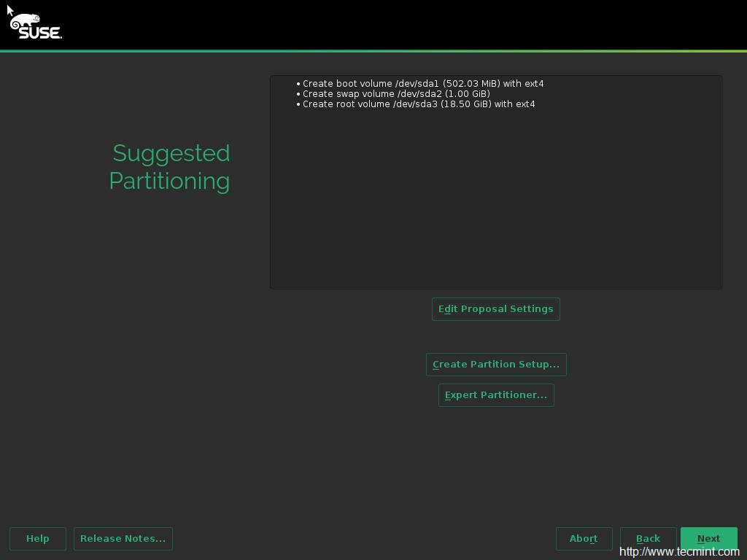The height and width of the screenshot is (560, 747).
Task: Select the /dev/sda1 boot volume line
Action: (423, 84)
